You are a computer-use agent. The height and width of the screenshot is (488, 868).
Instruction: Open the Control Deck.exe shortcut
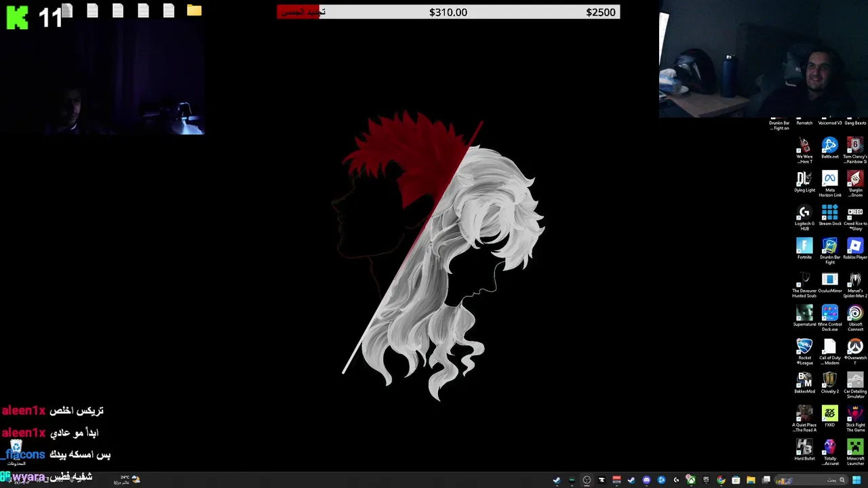click(x=829, y=319)
